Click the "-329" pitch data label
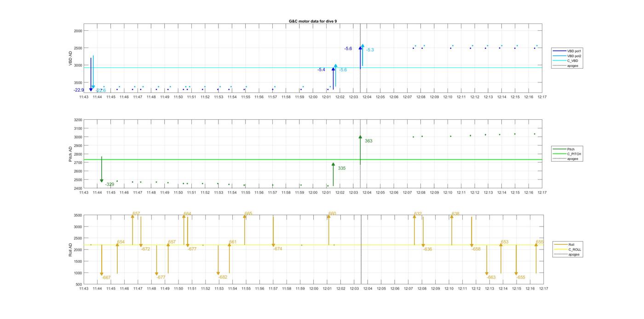 [x=109, y=184]
